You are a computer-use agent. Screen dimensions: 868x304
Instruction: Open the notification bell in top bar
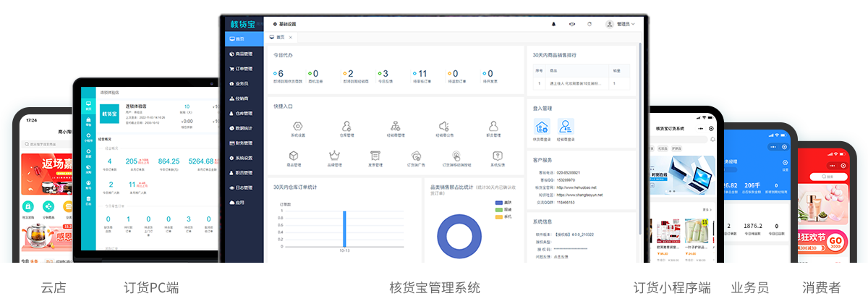pyautogui.click(x=554, y=24)
